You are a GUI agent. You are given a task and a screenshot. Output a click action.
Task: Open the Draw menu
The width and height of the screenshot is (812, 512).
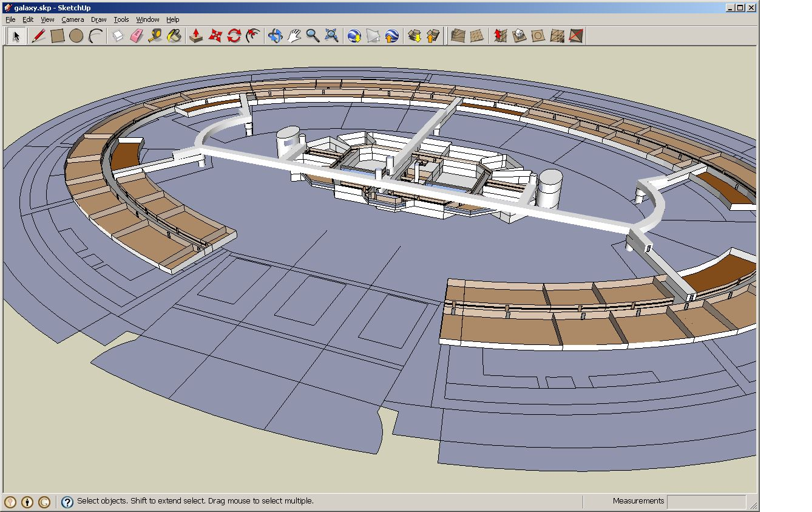pos(98,19)
